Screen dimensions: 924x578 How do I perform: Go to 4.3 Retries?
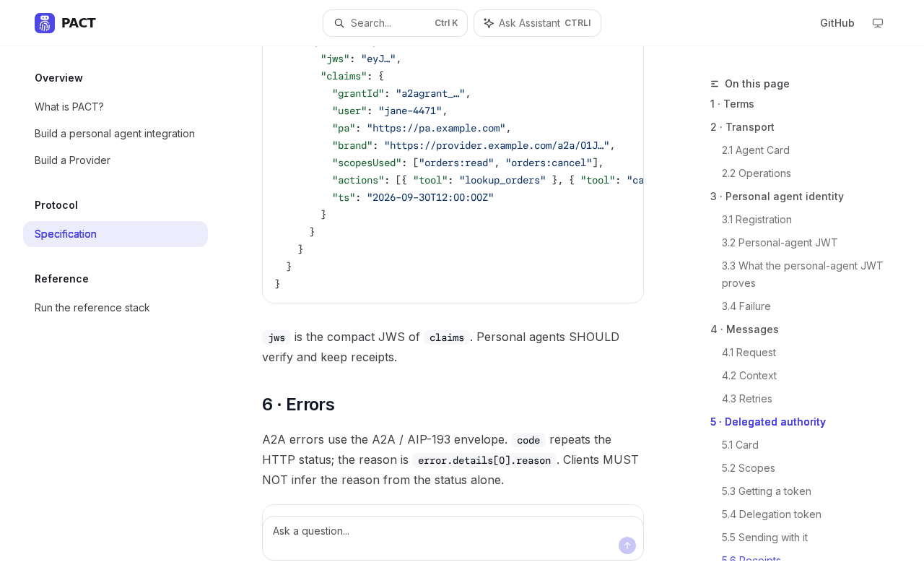tap(747, 399)
